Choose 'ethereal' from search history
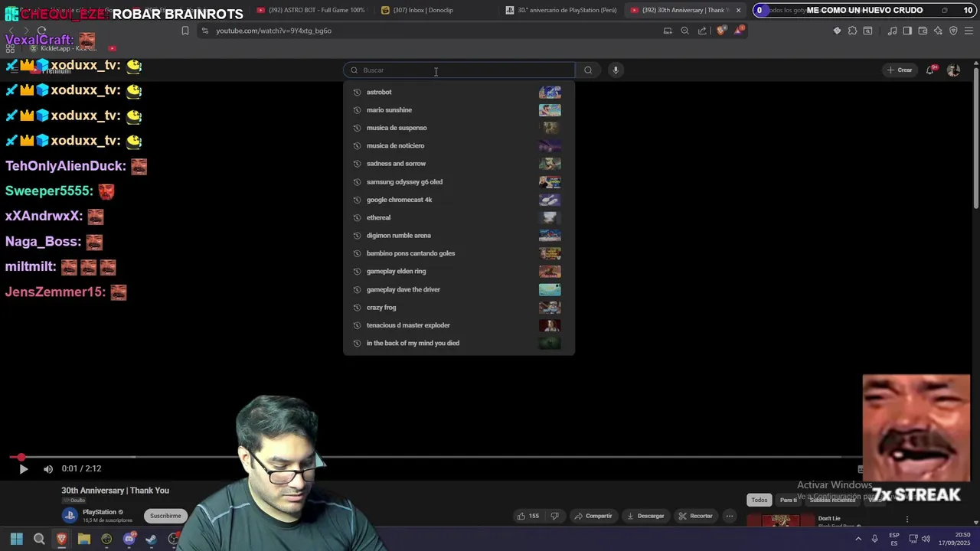The height and width of the screenshot is (551, 980). click(x=459, y=217)
